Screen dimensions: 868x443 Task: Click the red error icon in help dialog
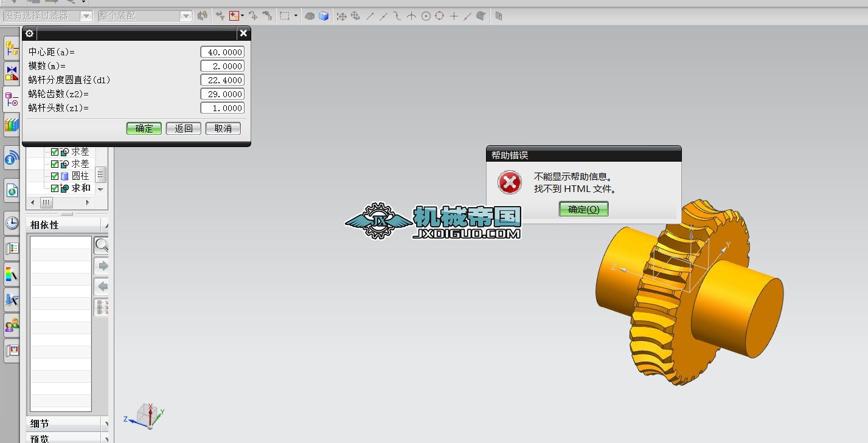coord(509,182)
